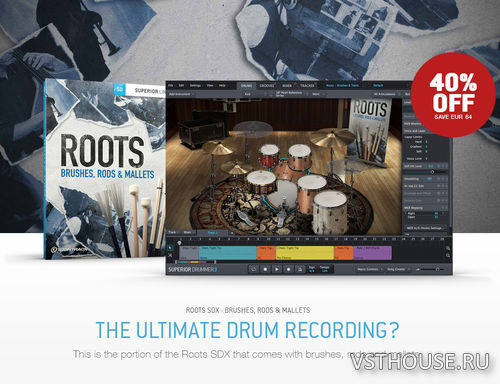Toggle the loop button in transport bar

254,269
